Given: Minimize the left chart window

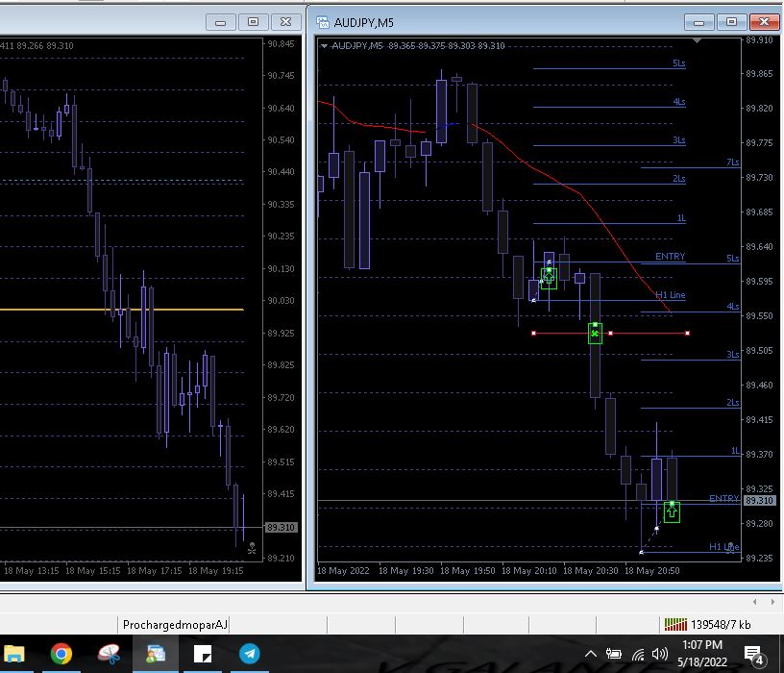Looking at the screenshot, I should click(x=221, y=22).
